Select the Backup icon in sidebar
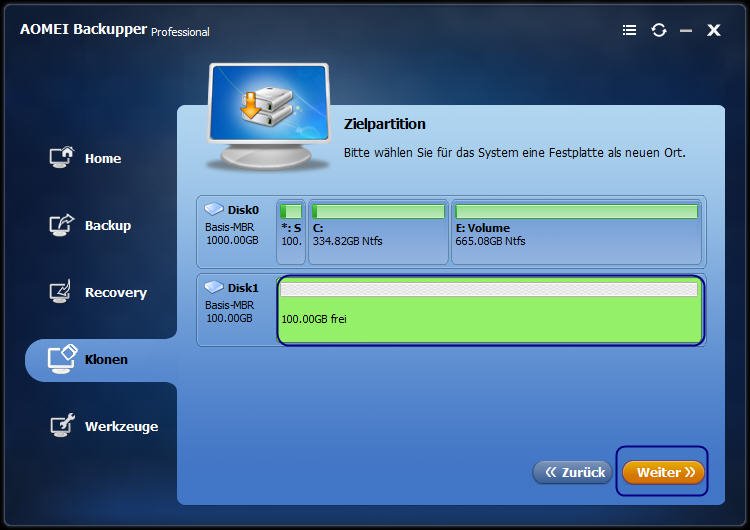This screenshot has height=530, width=750. point(62,225)
